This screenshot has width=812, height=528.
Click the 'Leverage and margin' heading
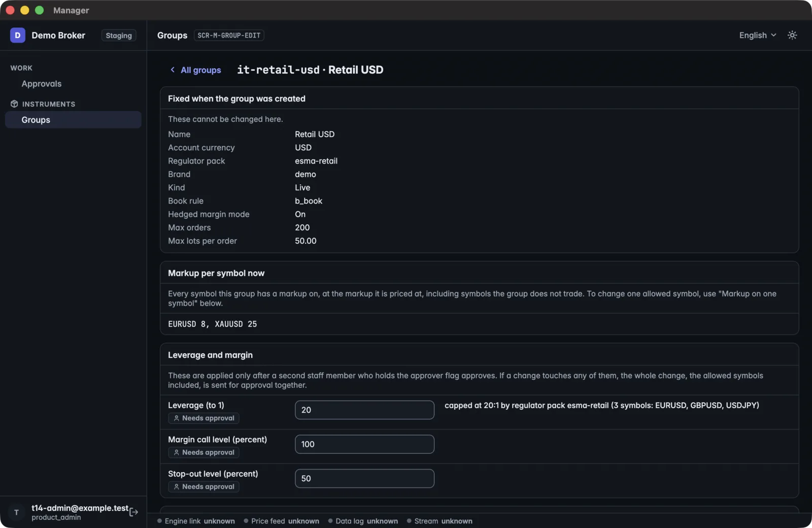(210, 355)
